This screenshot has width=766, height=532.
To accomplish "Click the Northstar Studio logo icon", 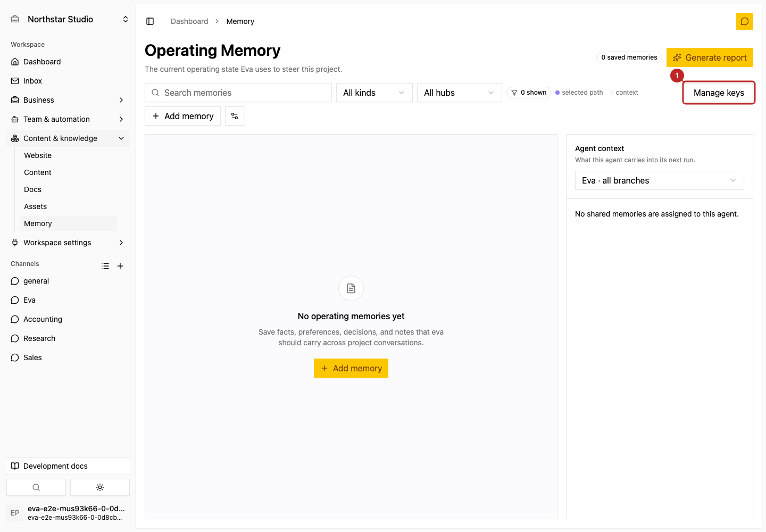I will [15, 19].
